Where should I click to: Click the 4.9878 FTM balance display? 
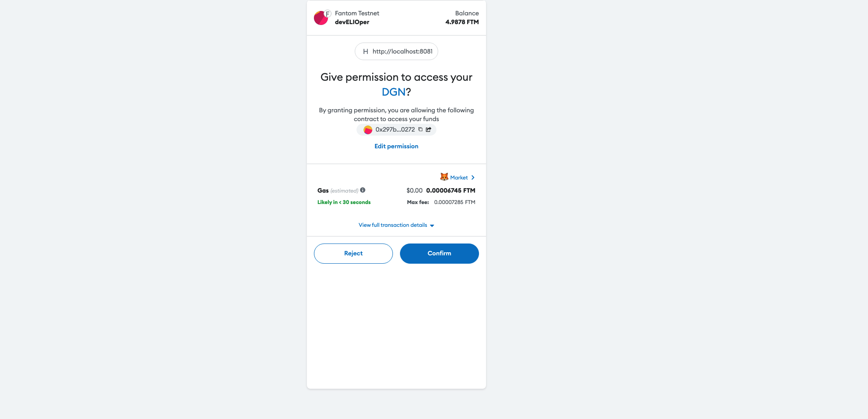pos(461,22)
